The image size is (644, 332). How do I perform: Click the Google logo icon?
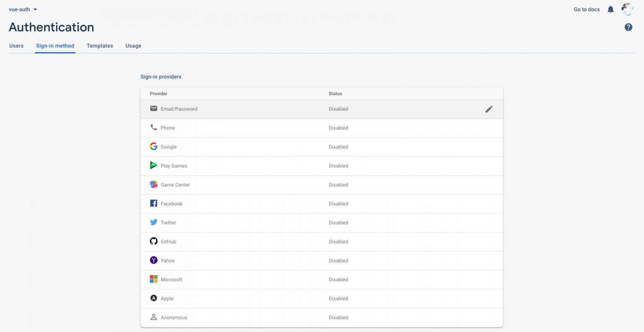click(154, 146)
